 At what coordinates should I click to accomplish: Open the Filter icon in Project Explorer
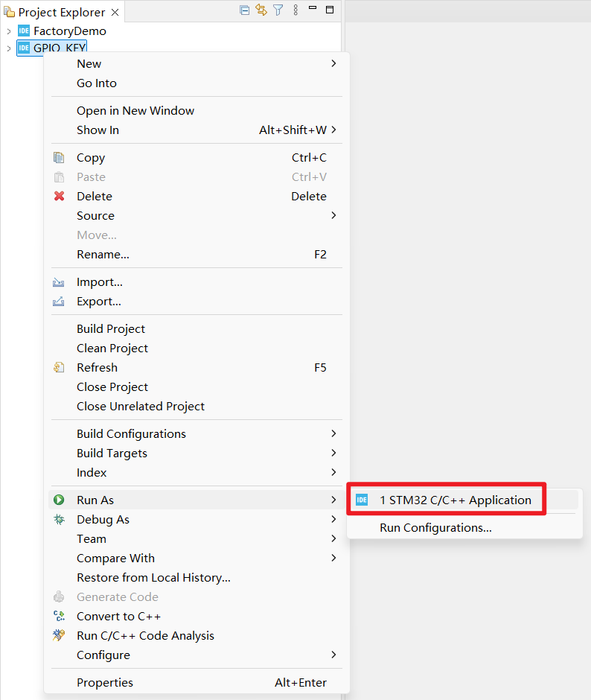(278, 10)
